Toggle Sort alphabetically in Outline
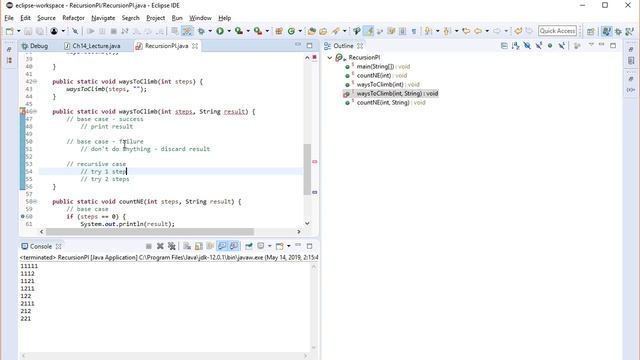640x360 pixels. pos(516,46)
